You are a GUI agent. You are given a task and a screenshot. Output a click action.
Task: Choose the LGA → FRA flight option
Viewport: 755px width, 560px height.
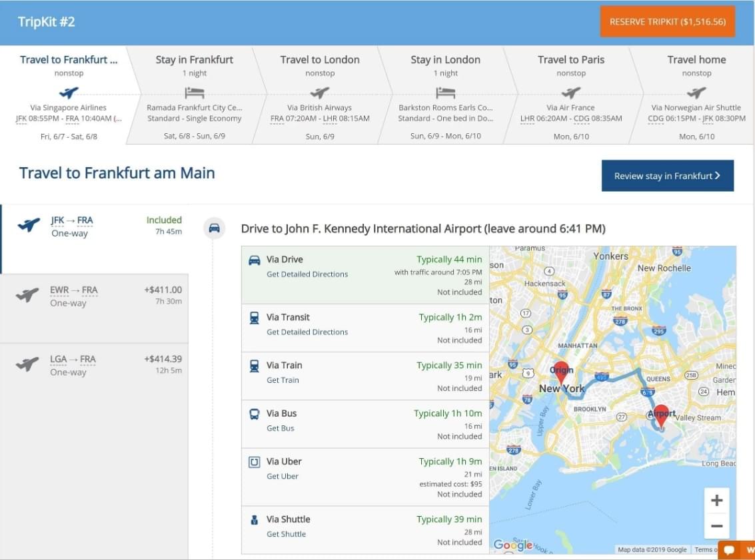(x=95, y=378)
